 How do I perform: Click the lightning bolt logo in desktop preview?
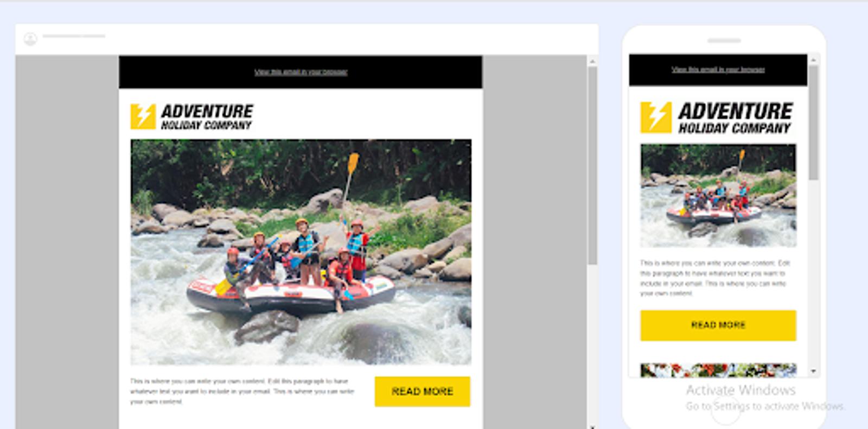click(143, 117)
